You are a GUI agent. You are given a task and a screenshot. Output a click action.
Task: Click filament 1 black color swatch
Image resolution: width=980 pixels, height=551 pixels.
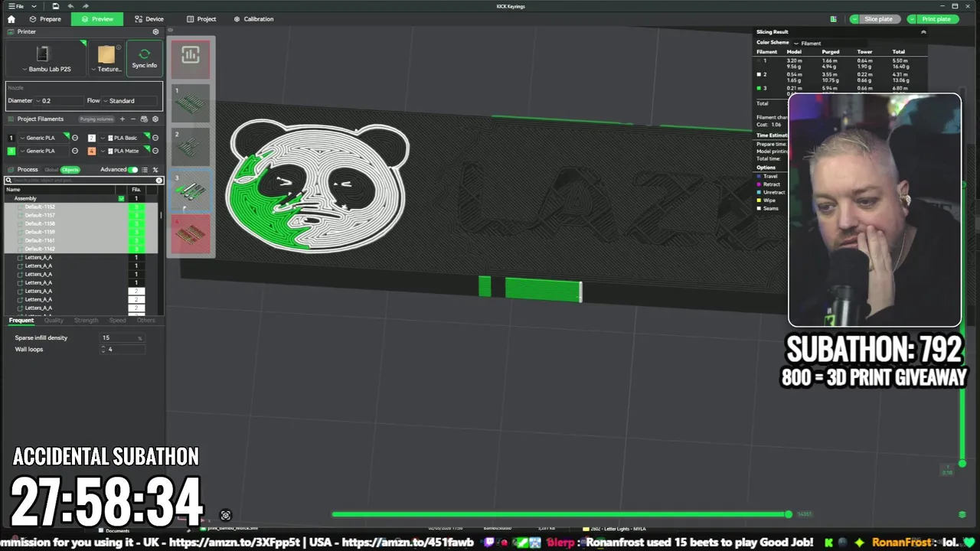(11, 138)
